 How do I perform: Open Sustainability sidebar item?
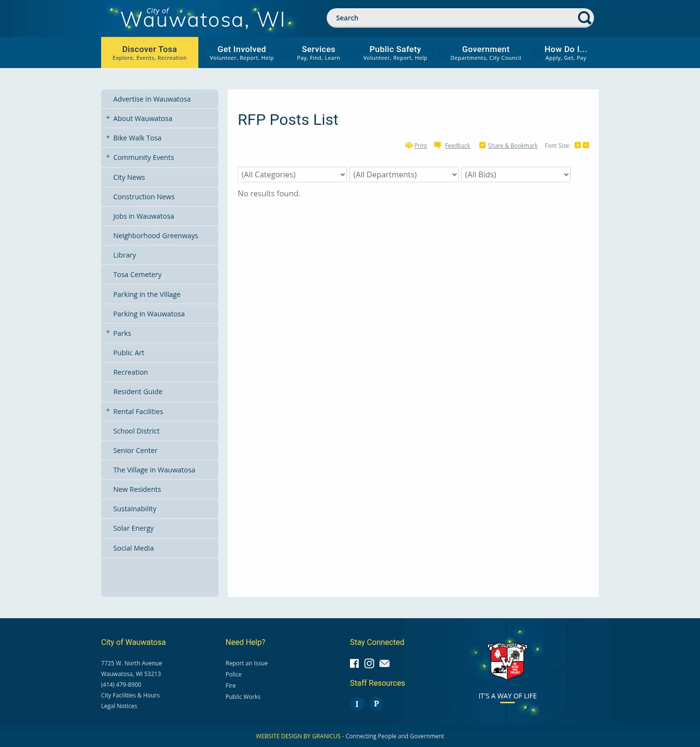pos(159,509)
